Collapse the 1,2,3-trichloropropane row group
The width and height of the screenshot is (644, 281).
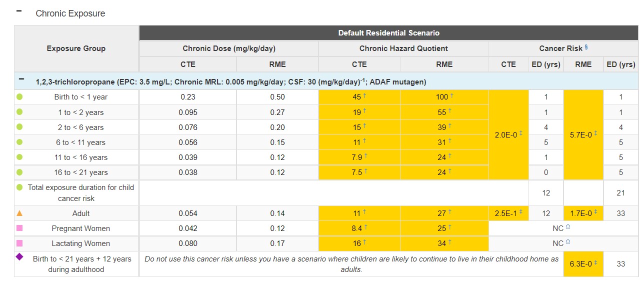pos(21,79)
